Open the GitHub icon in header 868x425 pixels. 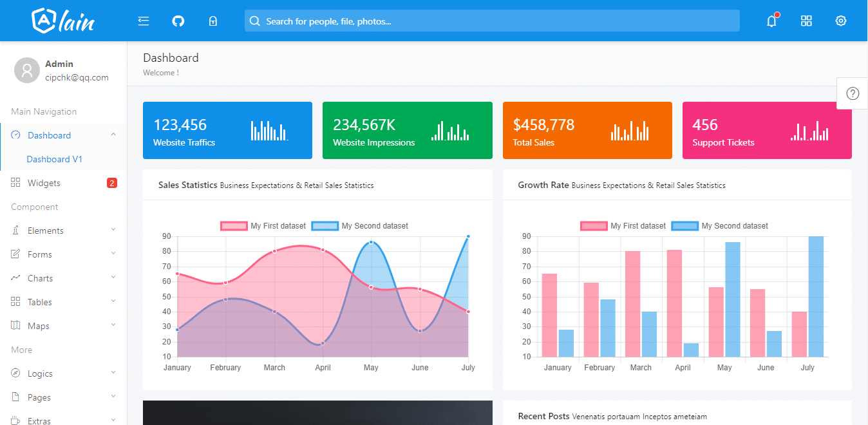[x=178, y=21]
